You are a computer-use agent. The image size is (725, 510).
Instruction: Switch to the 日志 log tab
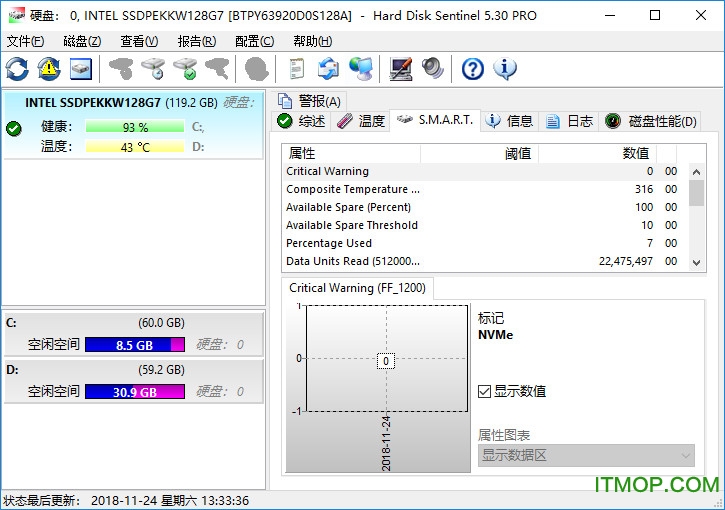569,121
